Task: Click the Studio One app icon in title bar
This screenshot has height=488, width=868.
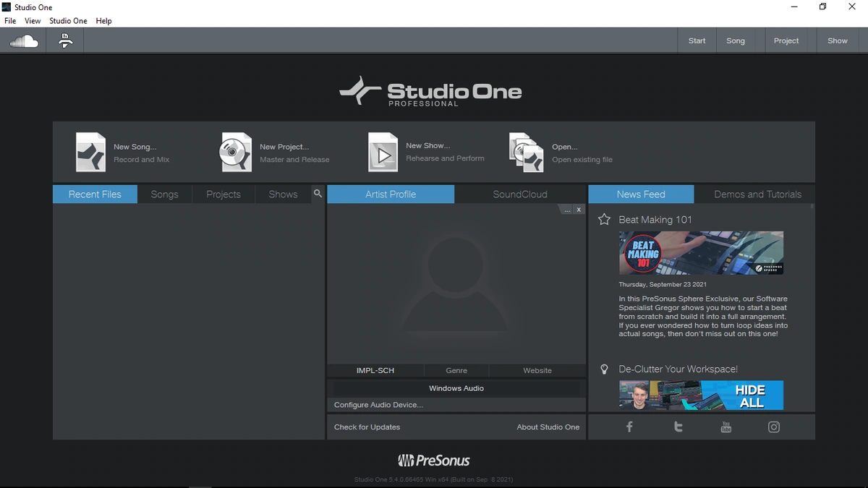Action: [x=7, y=7]
